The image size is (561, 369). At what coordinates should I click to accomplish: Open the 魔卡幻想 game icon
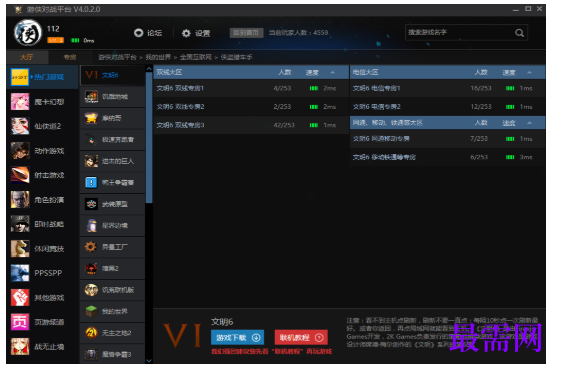20,102
